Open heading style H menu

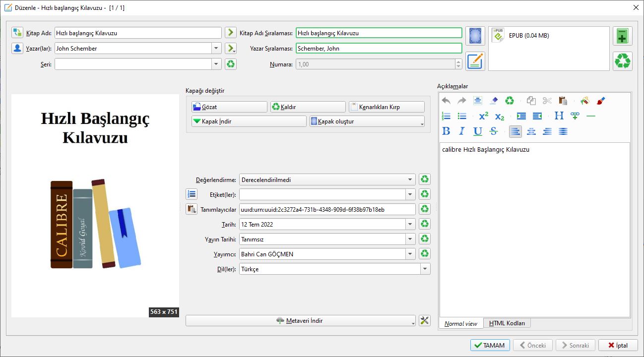pyautogui.click(x=559, y=116)
